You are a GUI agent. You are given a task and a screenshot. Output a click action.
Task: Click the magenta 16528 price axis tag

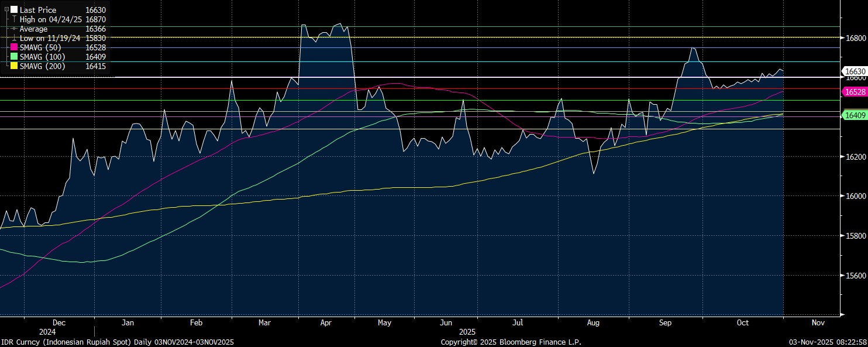(x=855, y=92)
